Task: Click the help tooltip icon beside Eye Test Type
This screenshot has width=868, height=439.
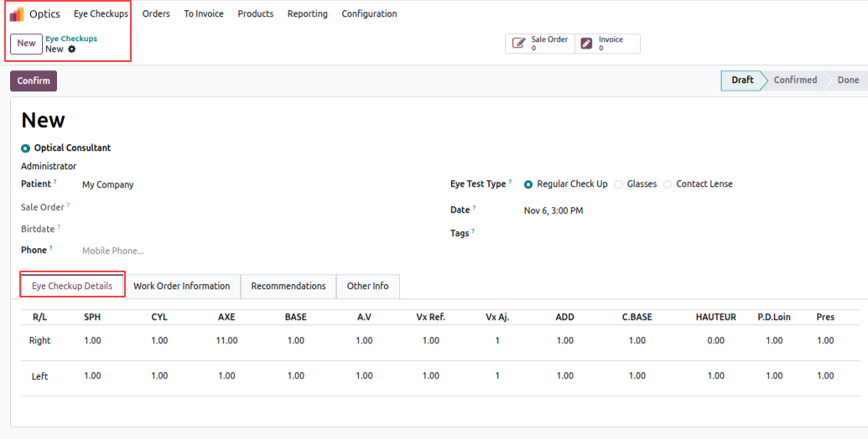Action: coord(510,182)
